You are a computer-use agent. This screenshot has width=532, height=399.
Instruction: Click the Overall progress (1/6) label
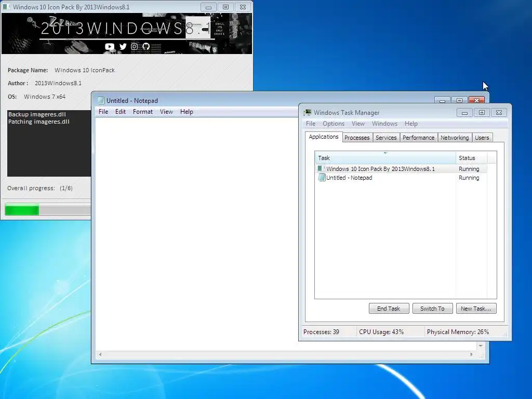(x=39, y=188)
